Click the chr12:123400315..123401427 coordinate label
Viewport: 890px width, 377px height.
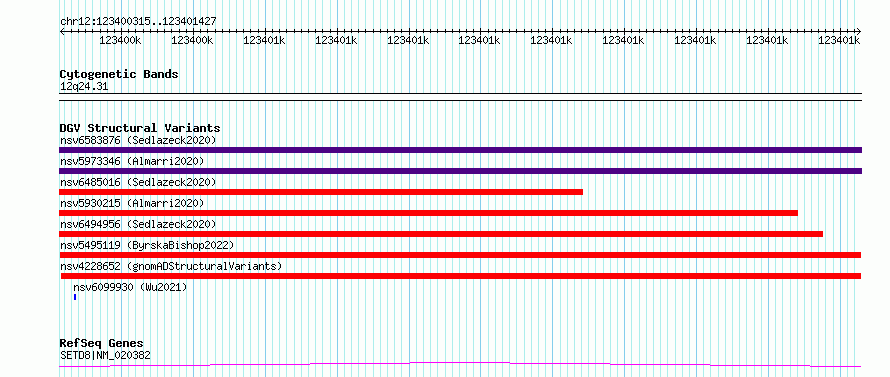click(x=138, y=21)
